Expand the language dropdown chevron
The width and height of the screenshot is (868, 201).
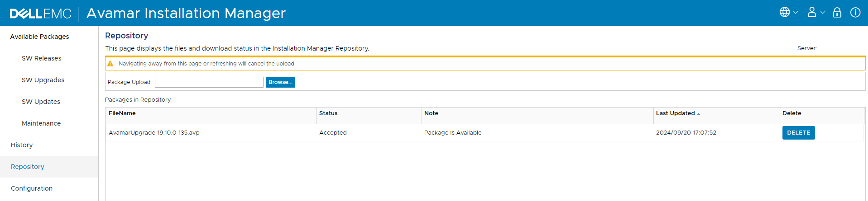coord(796,13)
